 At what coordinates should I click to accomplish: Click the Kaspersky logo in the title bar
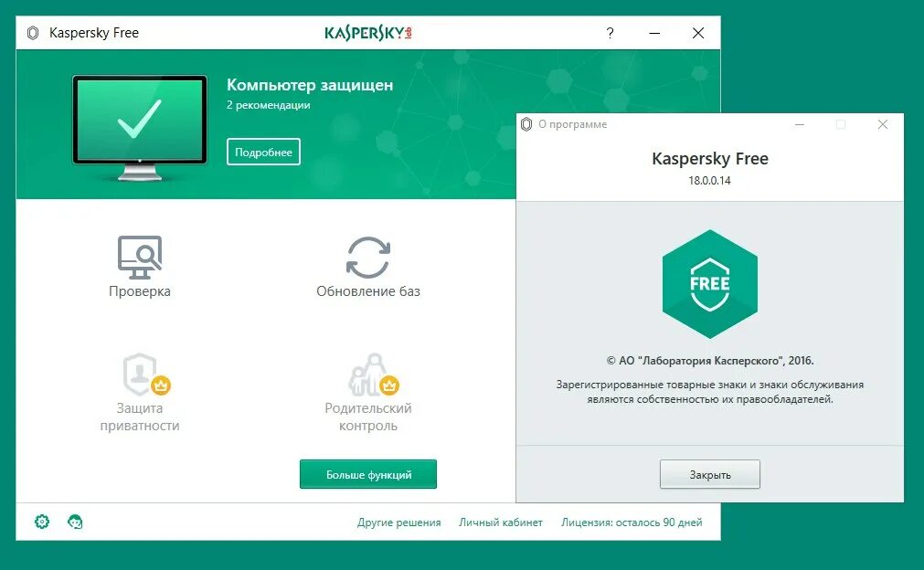pyautogui.click(x=368, y=33)
